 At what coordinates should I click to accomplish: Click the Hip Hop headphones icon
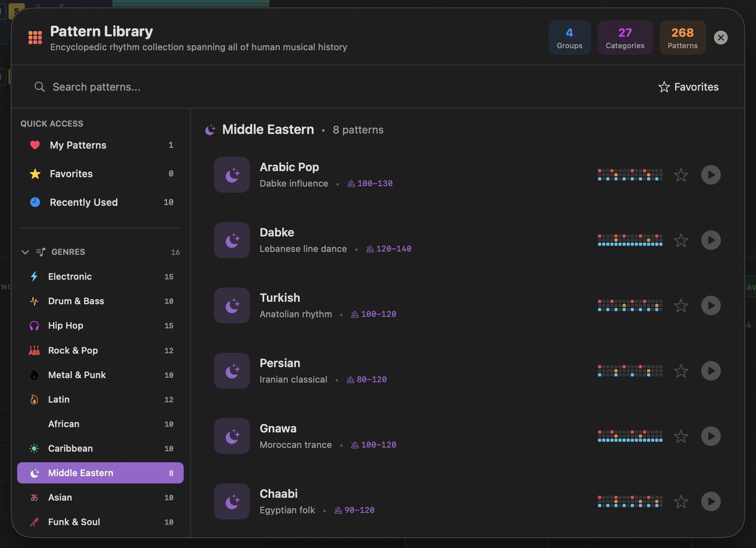coord(33,326)
